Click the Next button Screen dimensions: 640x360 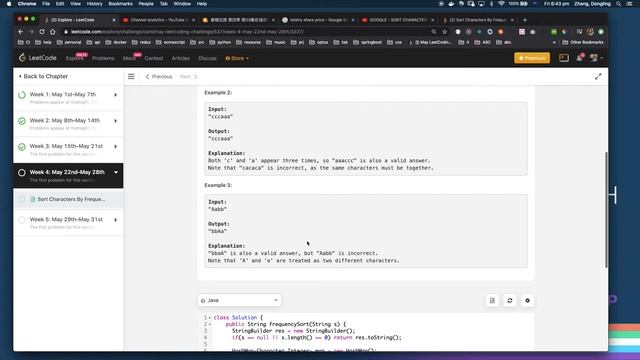(x=189, y=76)
